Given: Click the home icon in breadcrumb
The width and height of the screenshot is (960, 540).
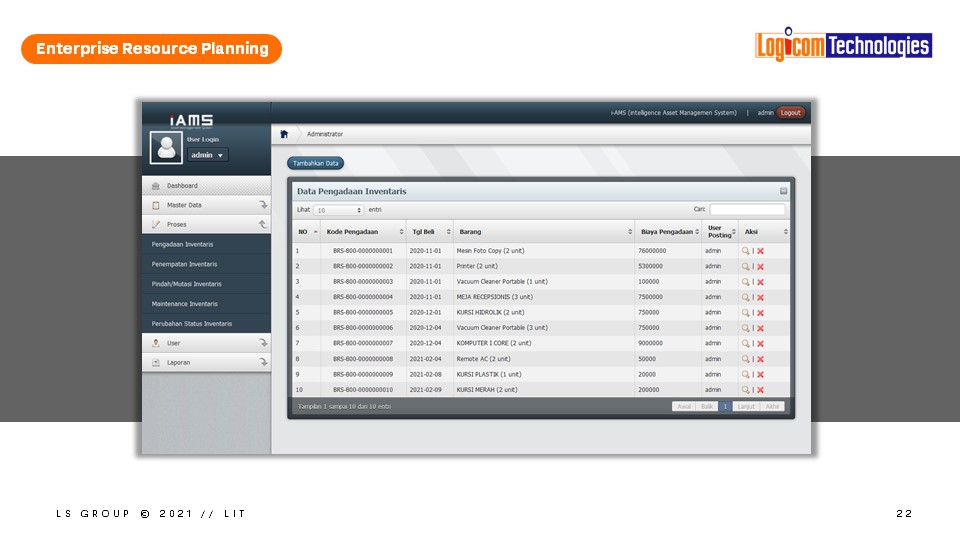Looking at the screenshot, I should click(284, 133).
